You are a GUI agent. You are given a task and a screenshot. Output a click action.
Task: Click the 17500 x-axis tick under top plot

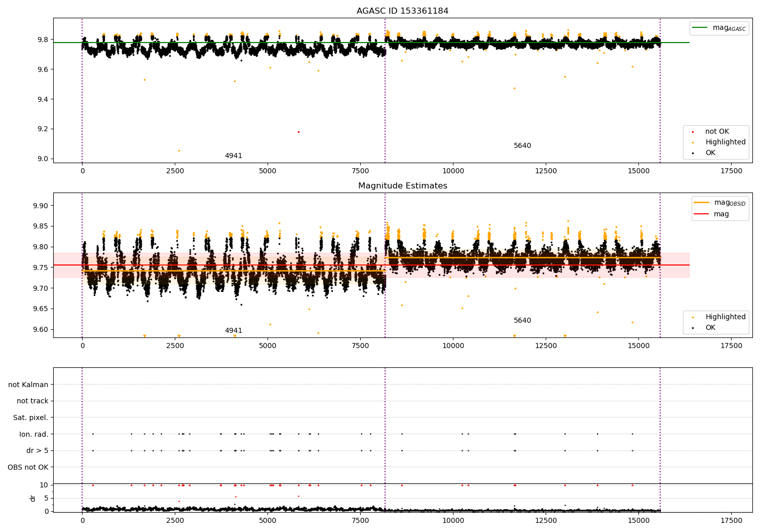[731, 171]
